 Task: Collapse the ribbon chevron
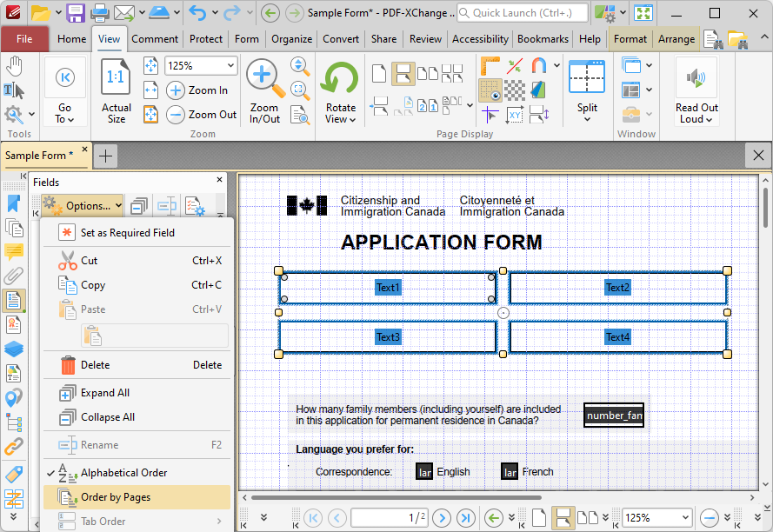click(x=763, y=37)
